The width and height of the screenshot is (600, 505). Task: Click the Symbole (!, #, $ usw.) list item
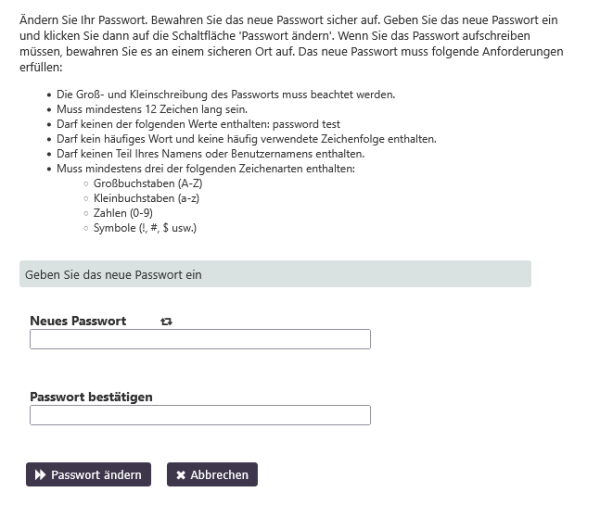click(x=147, y=228)
